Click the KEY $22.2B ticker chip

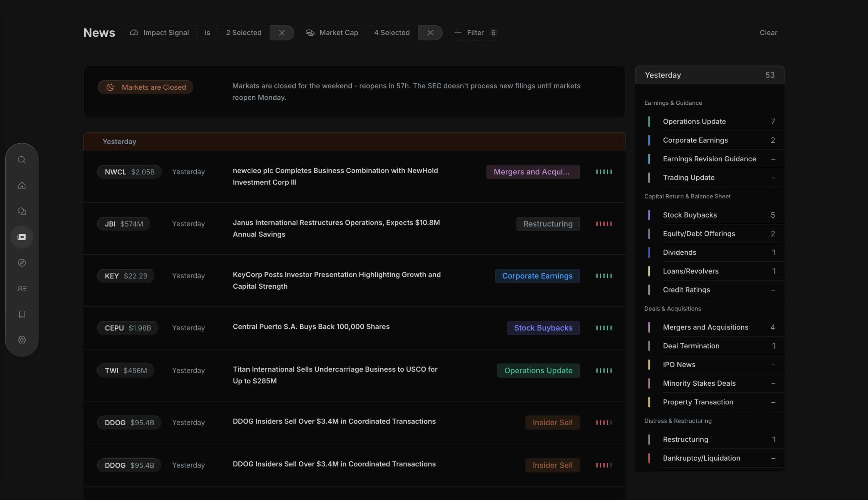point(126,276)
